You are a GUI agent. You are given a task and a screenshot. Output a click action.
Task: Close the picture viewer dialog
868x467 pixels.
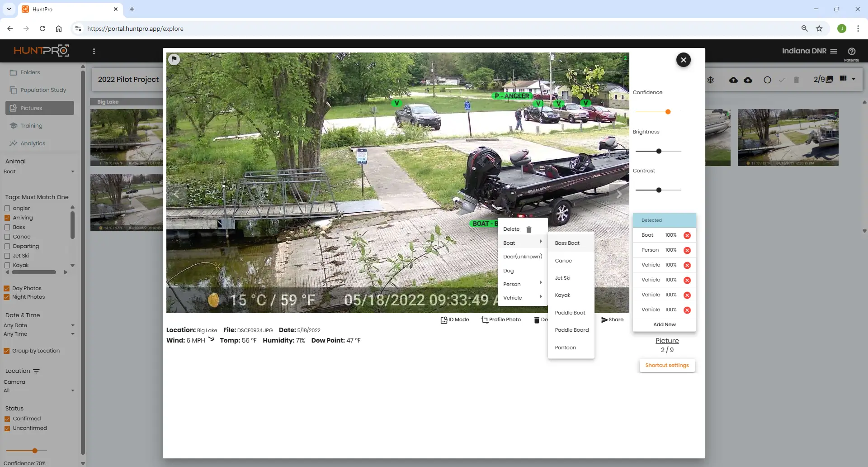683,60
